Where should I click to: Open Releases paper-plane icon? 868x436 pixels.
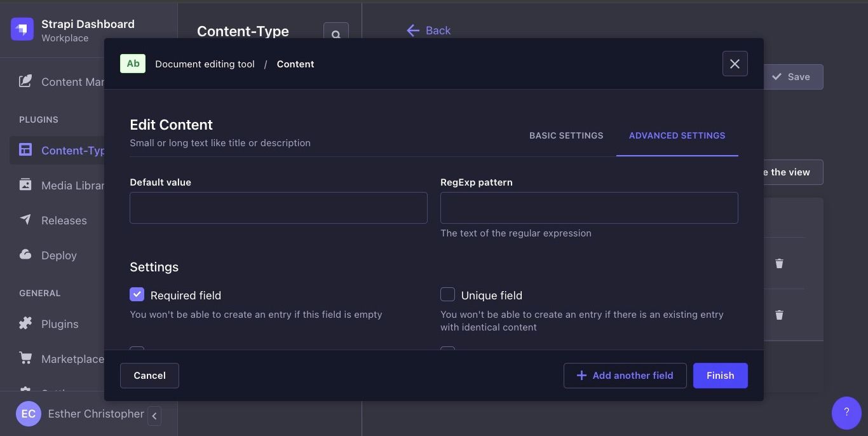tap(25, 220)
